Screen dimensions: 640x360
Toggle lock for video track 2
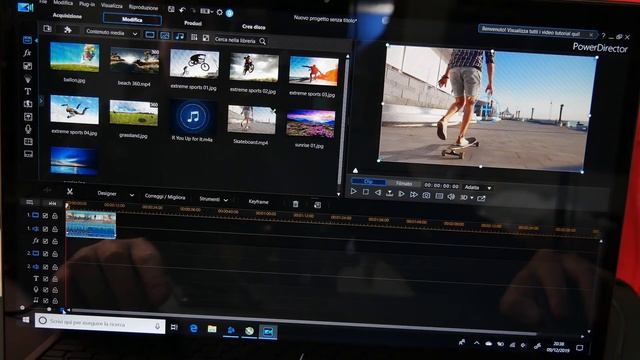click(55, 254)
